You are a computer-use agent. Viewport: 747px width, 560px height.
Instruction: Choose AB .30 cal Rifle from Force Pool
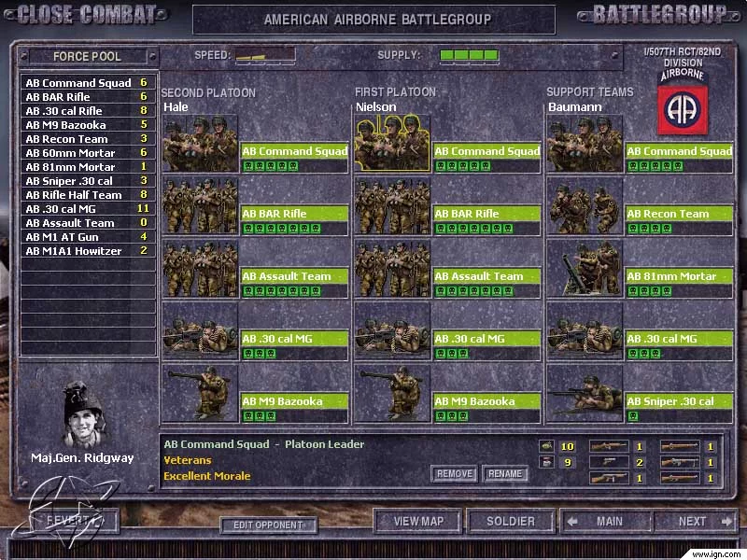(88, 111)
